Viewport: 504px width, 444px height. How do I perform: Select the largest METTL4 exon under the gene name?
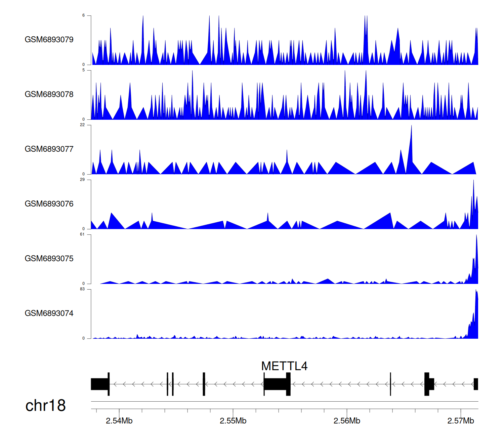(276, 384)
